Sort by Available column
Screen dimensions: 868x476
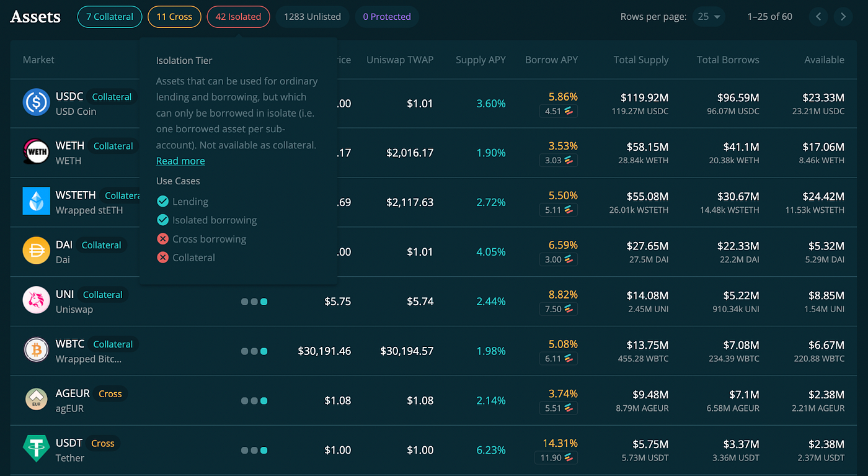824,60
